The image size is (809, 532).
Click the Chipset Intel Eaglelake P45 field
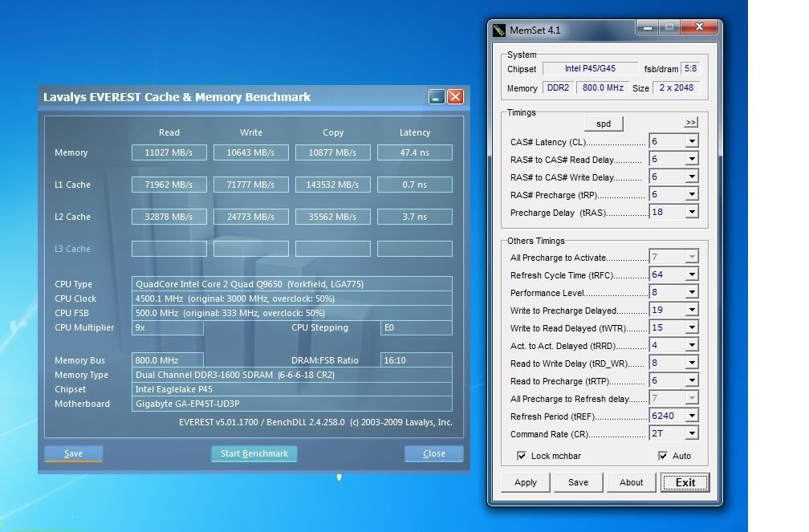point(292,389)
